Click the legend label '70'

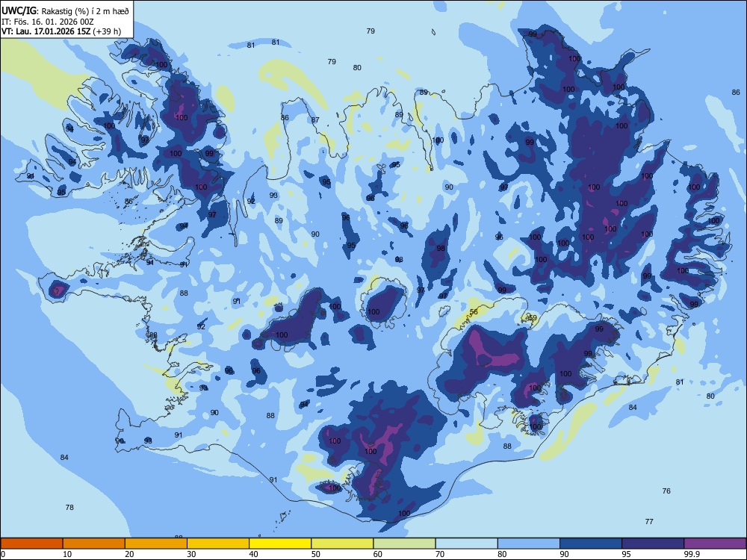[x=440, y=554]
